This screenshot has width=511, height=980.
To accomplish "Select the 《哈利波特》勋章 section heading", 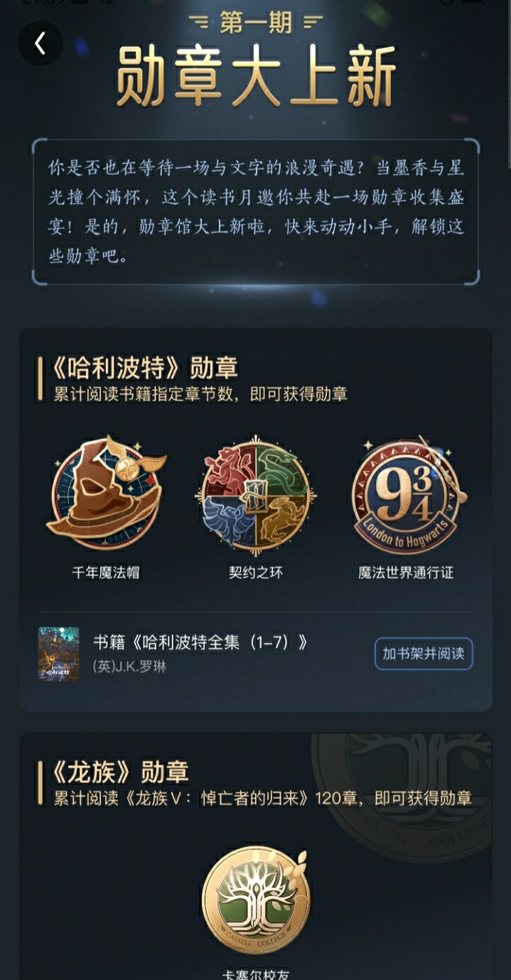I will tap(144, 368).
